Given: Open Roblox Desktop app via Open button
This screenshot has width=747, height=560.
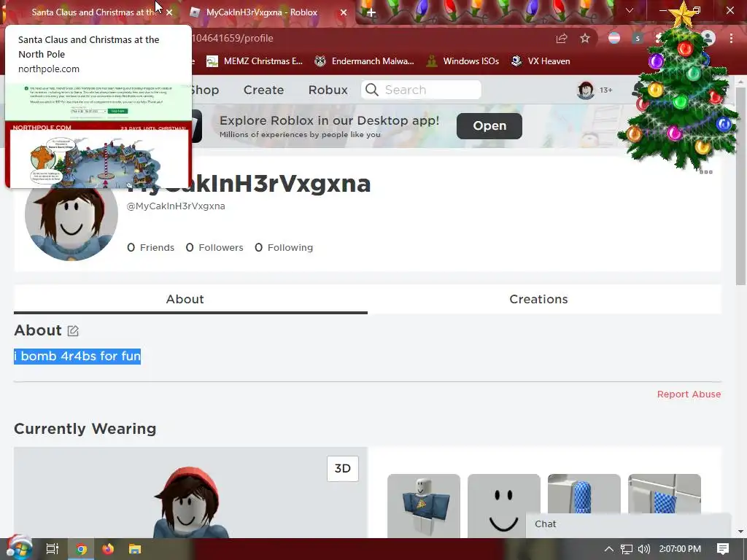Looking at the screenshot, I should pyautogui.click(x=489, y=125).
